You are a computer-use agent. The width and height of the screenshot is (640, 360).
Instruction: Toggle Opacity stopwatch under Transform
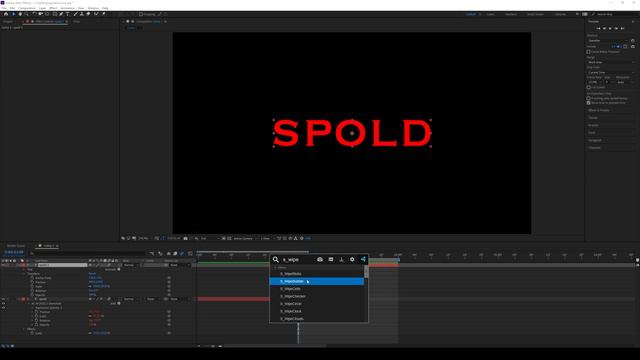[32, 295]
